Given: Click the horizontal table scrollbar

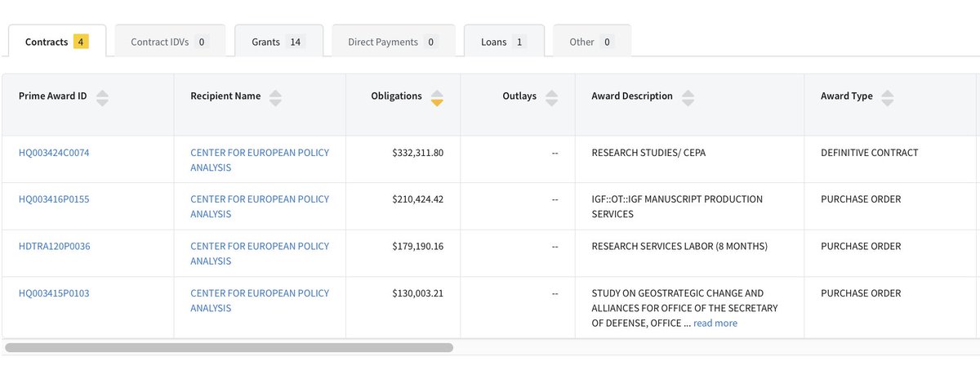Looking at the screenshot, I should coord(229,347).
